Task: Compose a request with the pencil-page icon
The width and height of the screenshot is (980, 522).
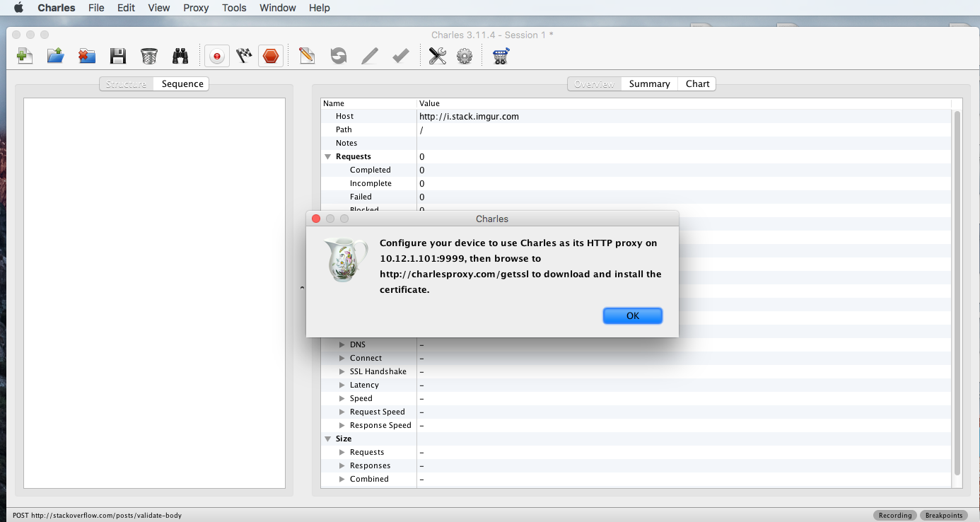Action: point(306,56)
